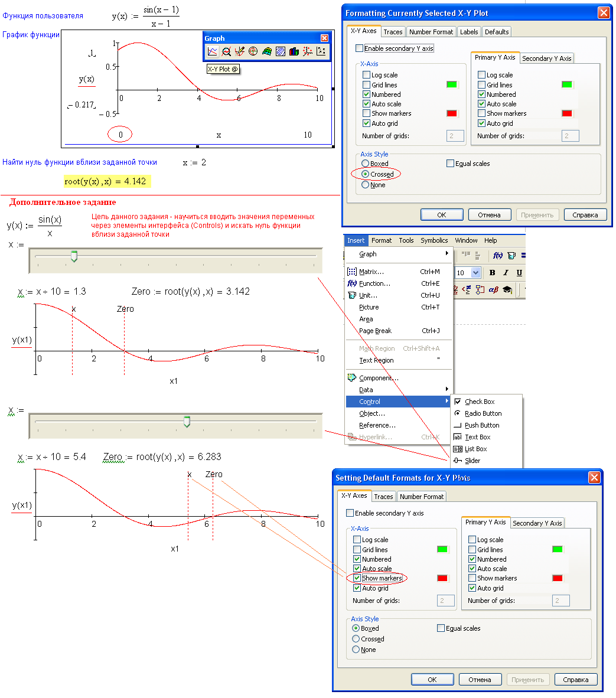This screenshot has width=616, height=698.
Task: Toggle X-Axis Show markers in Default Formats dialog
Action: 378,578
